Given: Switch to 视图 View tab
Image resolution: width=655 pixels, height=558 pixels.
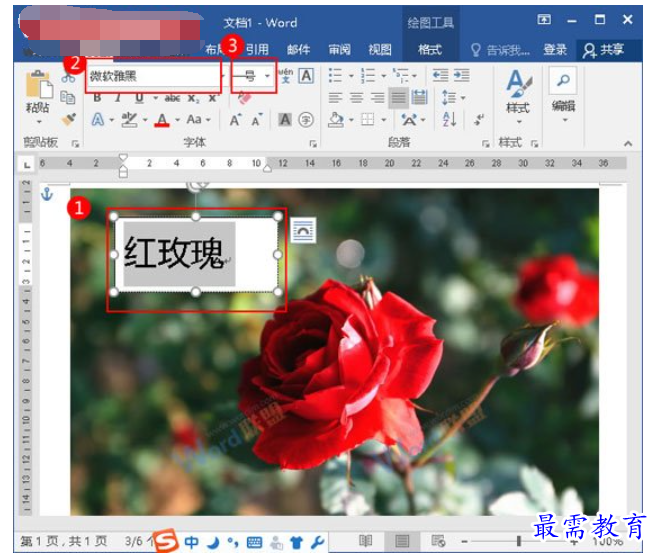Looking at the screenshot, I should point(380,50).
